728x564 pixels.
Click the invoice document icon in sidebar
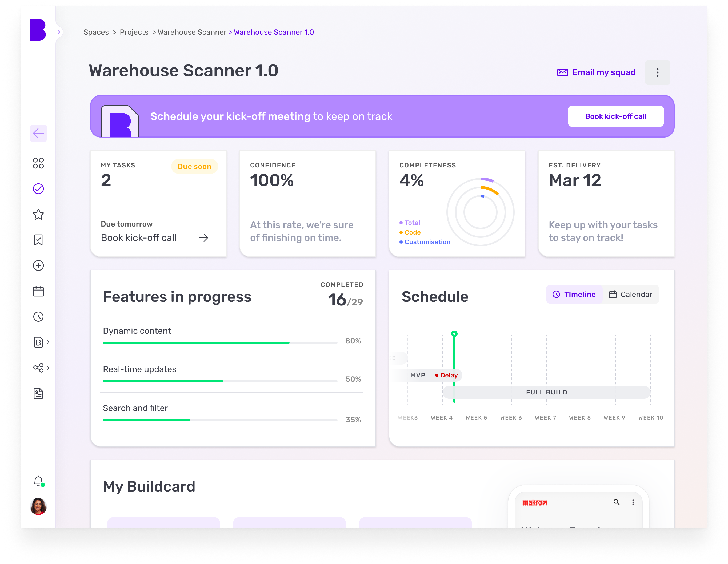click(x=38, y=393)
